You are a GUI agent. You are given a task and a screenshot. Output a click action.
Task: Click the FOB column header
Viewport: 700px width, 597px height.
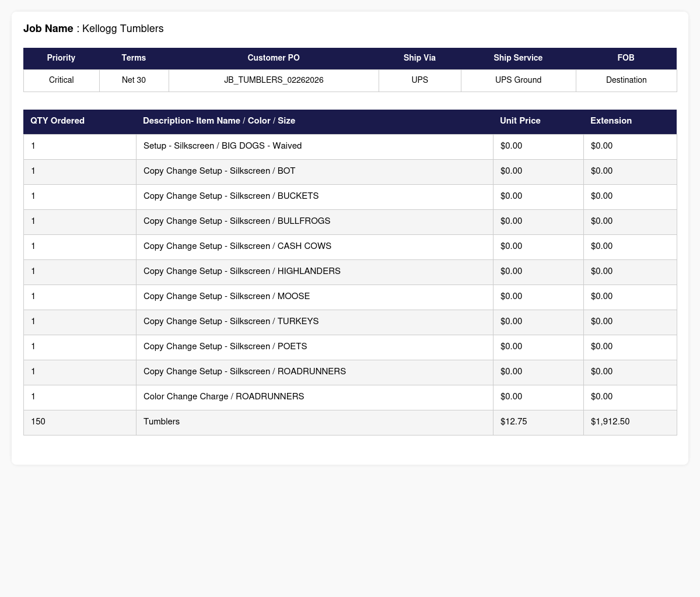626,58
